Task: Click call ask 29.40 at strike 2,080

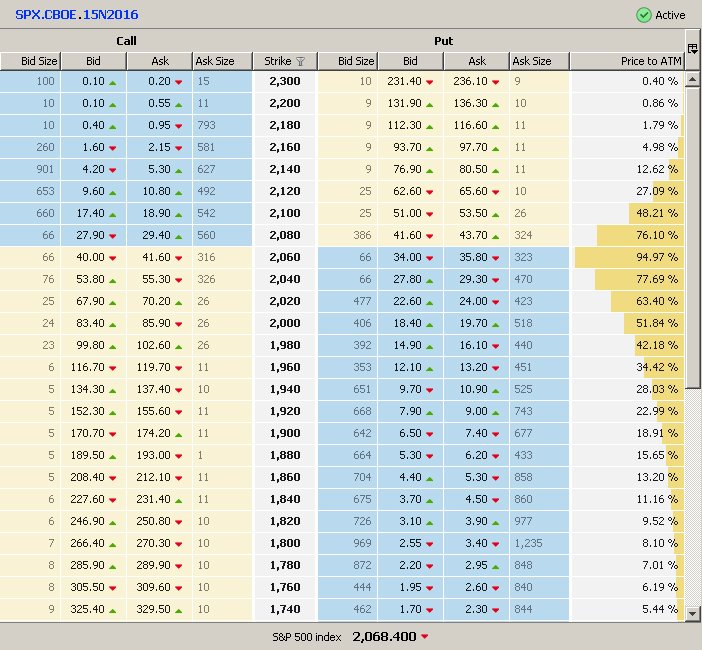Action: point(160,235)
